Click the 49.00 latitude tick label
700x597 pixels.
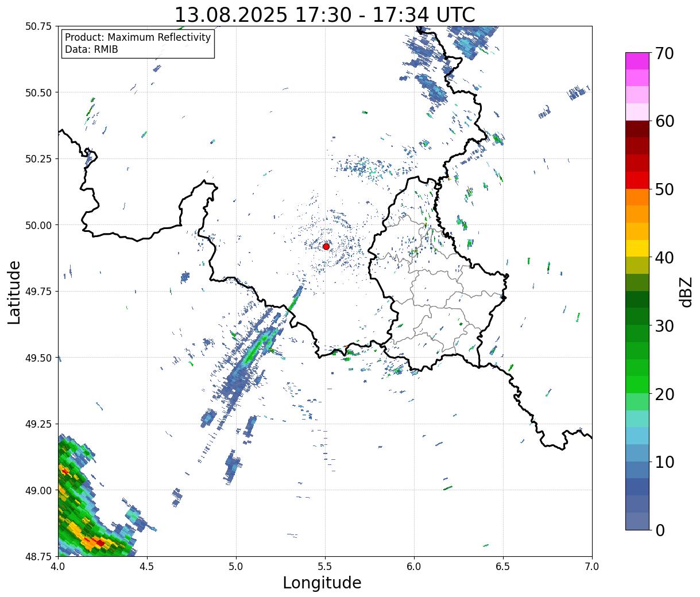click(x=38, y=490)
